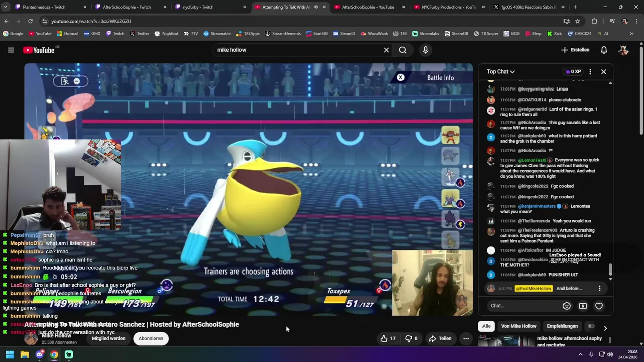This screenshot has height=362, width=644.
Task: Open Windows Start menu
Action: [x=10, y=355]
